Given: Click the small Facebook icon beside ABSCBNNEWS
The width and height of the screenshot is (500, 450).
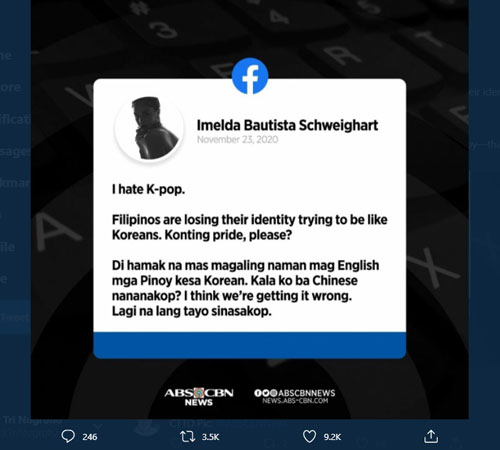Looking at the screenshot, I should (257, 393).
